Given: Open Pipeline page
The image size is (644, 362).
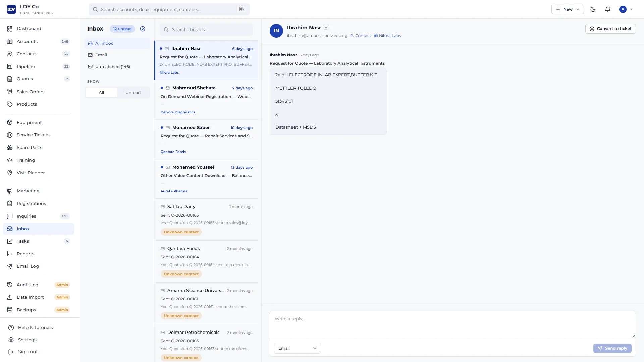Looking at the screenshot, I should click(38, 67).
